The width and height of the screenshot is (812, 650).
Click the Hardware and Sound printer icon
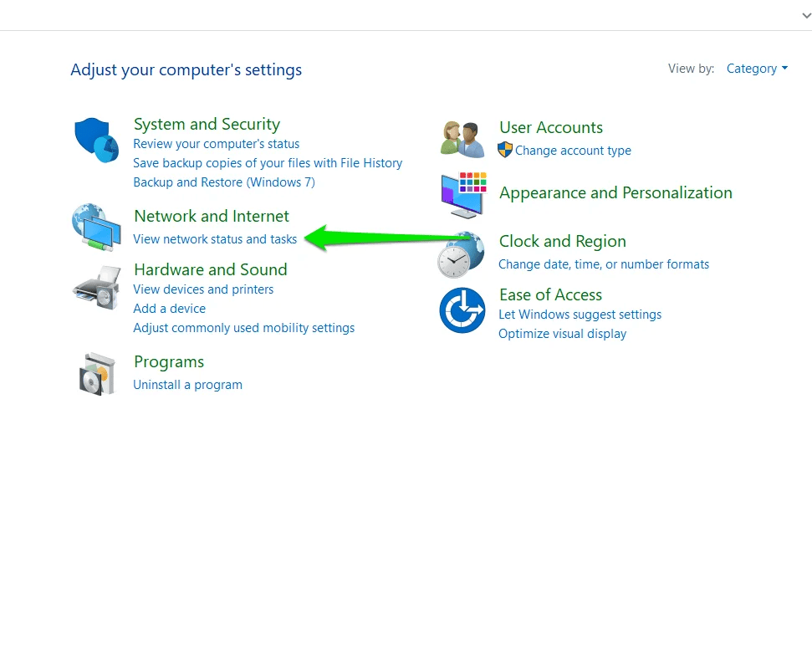pyautogui.click(x=96, y=289)
